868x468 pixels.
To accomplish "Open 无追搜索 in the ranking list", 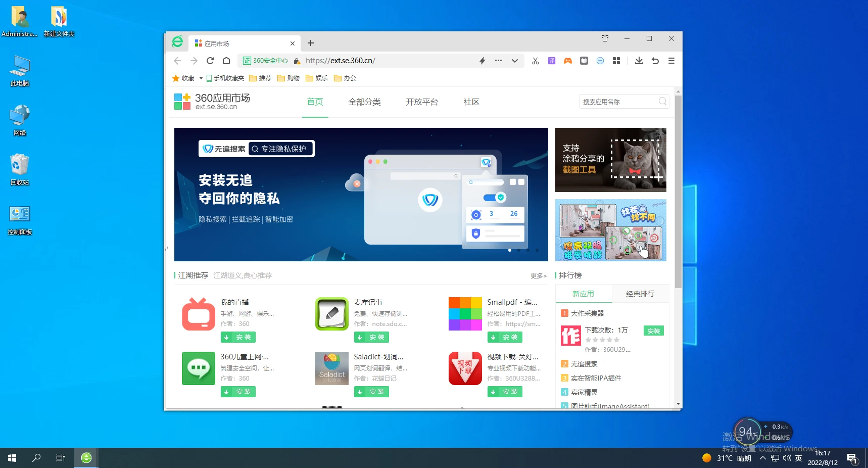I will pyautogui.click(x=584, y=364).
